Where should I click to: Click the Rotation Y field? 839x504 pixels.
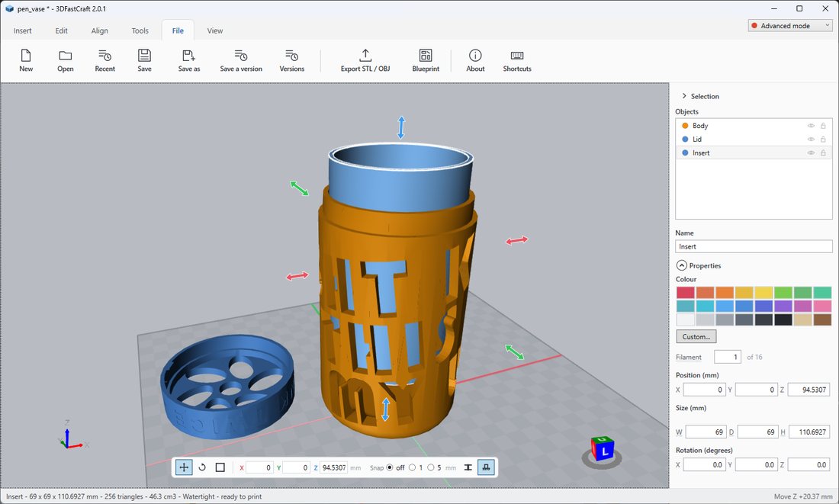coord(757,465)
